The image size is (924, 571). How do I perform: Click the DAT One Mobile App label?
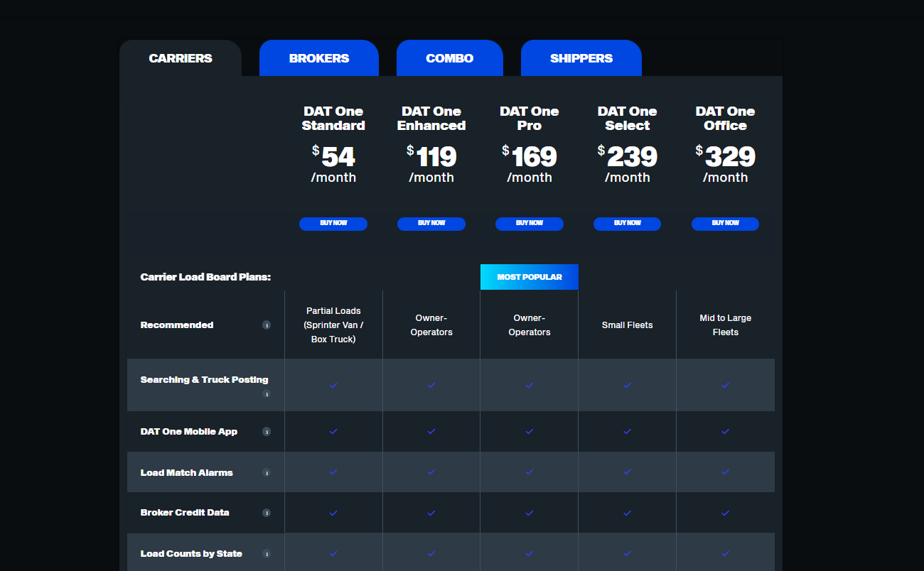(189, 432)
